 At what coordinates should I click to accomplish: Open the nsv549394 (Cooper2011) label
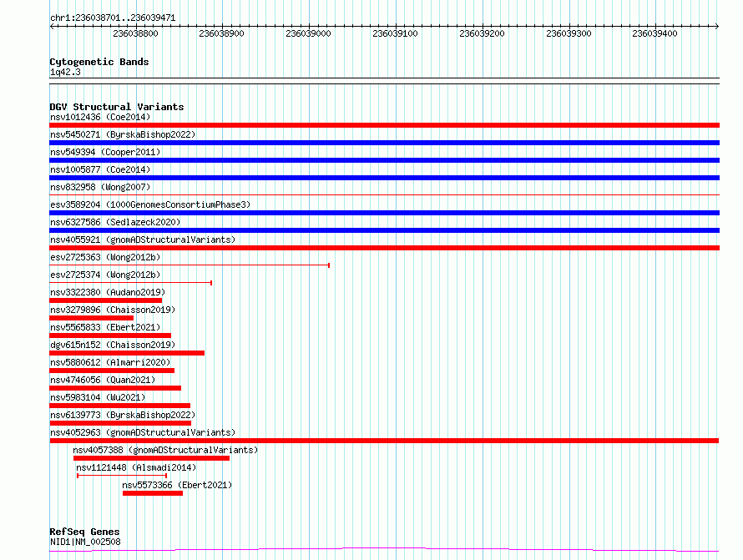[105, 152]
